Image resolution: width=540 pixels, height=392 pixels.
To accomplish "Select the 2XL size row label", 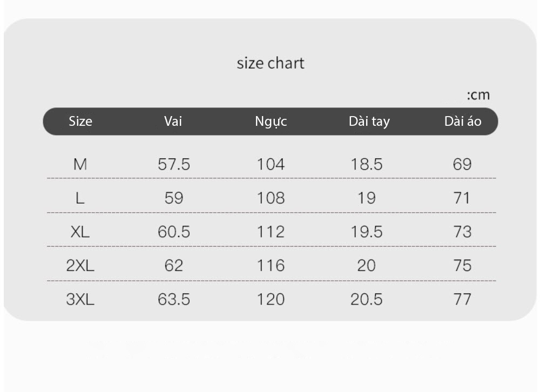I will pyautogui.click(x=80, y=266).
